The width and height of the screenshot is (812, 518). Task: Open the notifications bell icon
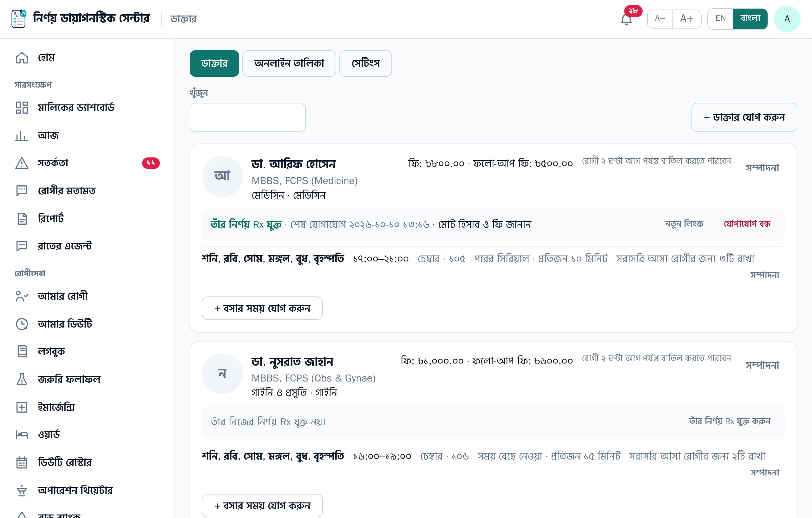(x=626, y=20)
